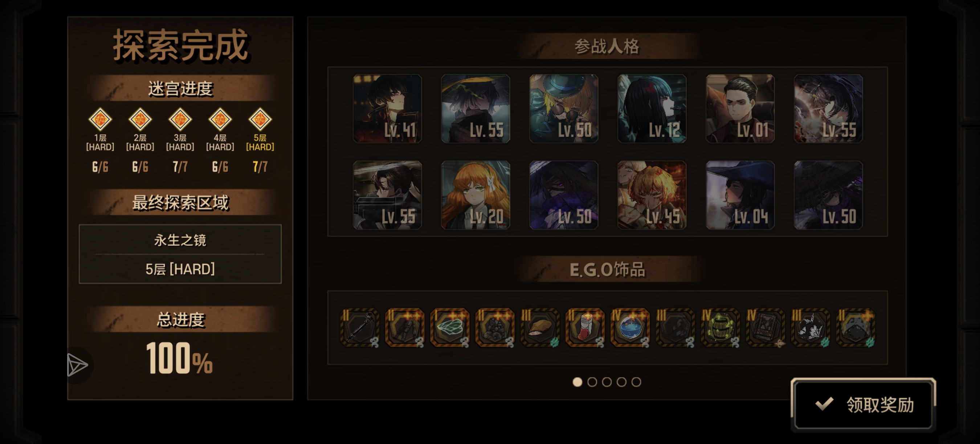This screenshot has height=444, width=980.
Task: Open the 1层 HARD clear marker
Action: pyautogui.click(x=100, y=119)
